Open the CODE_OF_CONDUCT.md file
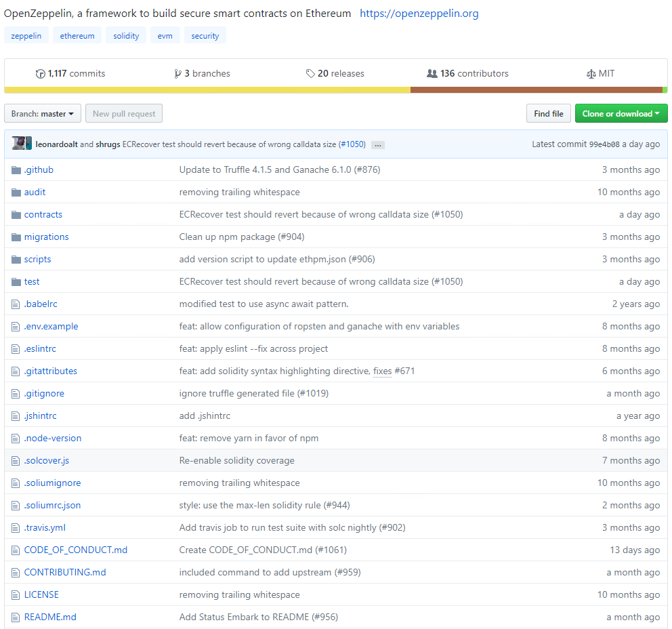 point(76,550)
